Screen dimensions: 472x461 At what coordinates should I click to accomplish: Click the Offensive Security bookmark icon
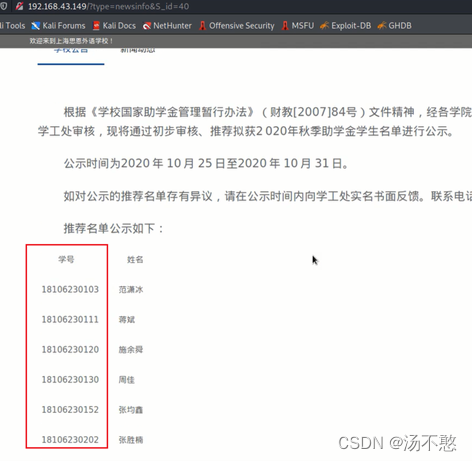(203, 26)
